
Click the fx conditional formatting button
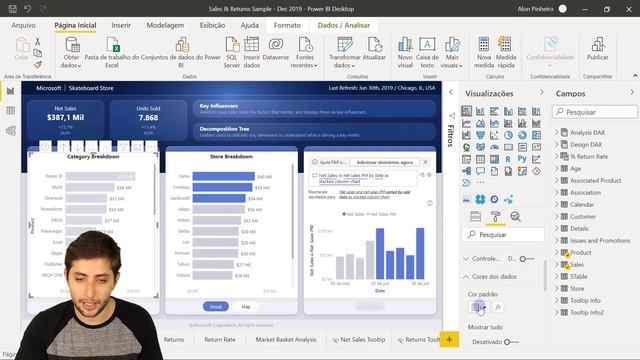click(498, 307)
